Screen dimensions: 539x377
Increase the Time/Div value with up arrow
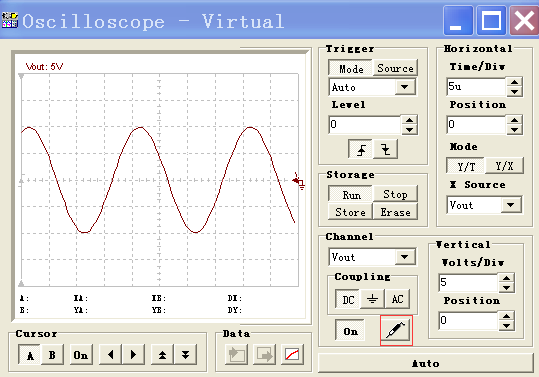click(x=515, y=82)
